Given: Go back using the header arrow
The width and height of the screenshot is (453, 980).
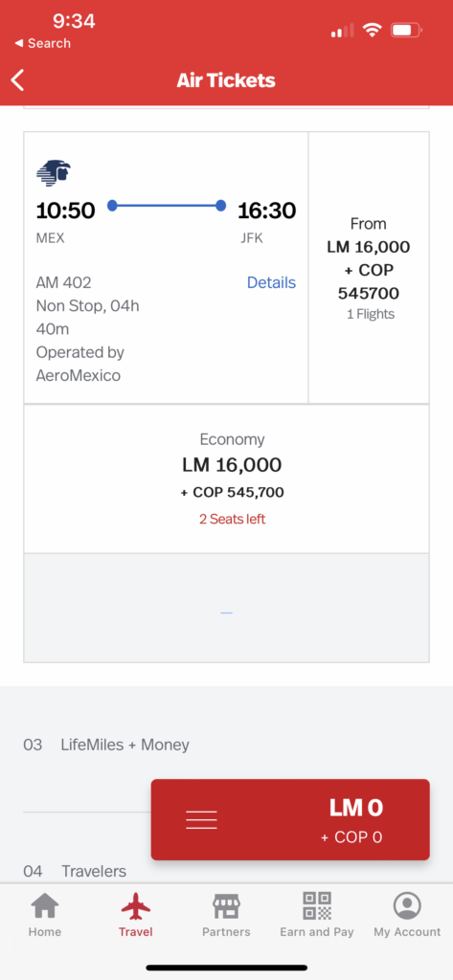Looking at the screenshot, I should click(17, 80).
